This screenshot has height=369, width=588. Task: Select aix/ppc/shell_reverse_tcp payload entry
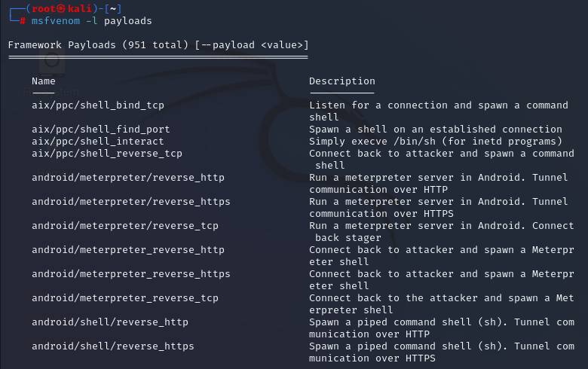[x=107, y=153]
